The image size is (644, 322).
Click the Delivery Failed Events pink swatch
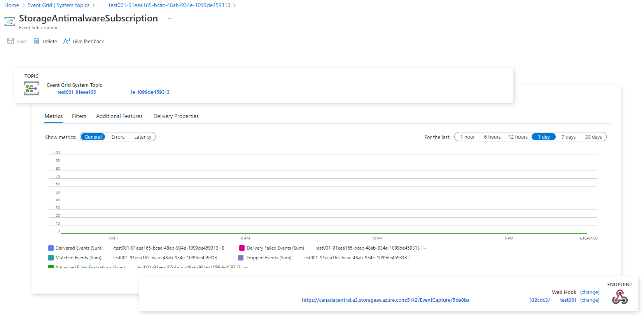point(242,248)
